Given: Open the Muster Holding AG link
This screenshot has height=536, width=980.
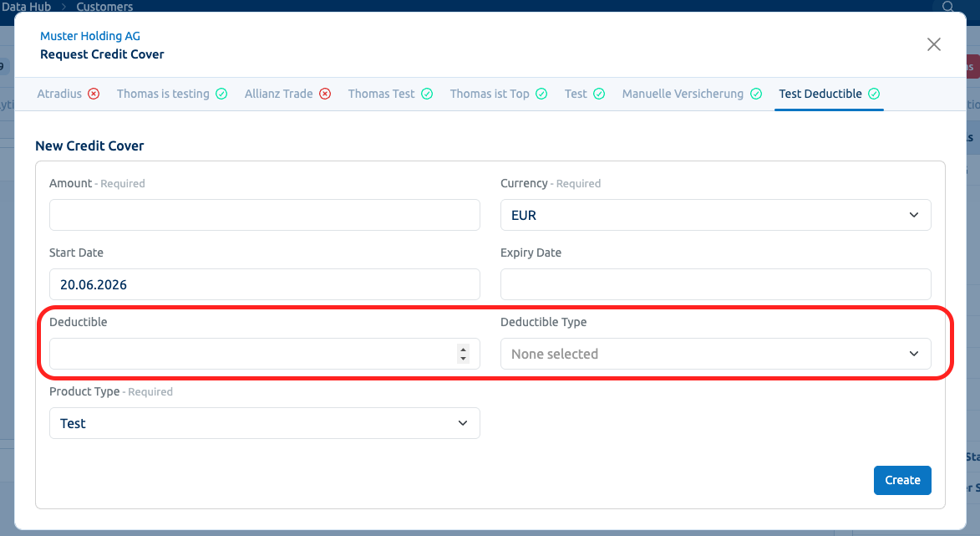Looking at the screenshot, I should pos(90,36).
